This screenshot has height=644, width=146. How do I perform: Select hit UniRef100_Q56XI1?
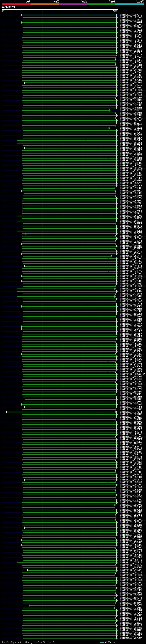[131, 256]
